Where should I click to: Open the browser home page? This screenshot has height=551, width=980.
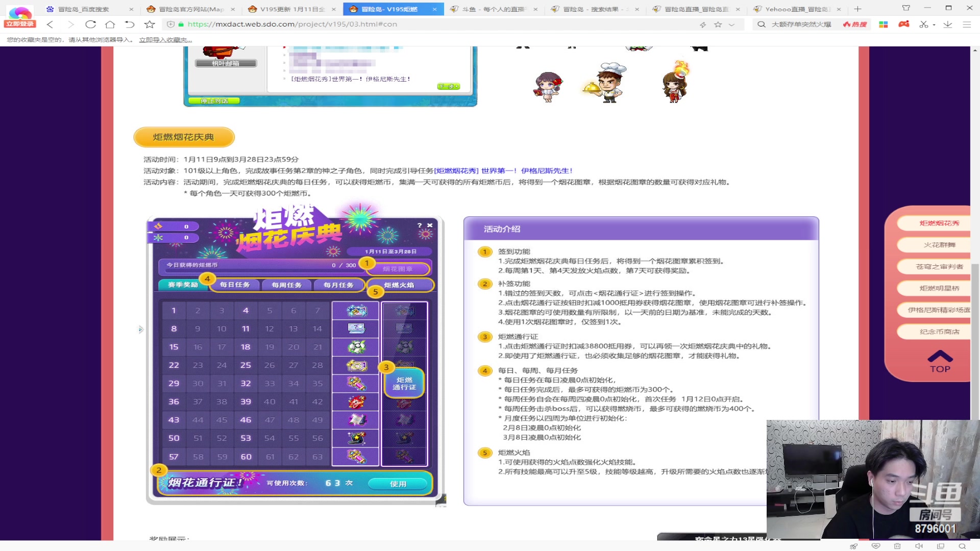click(x=110, y=24)
